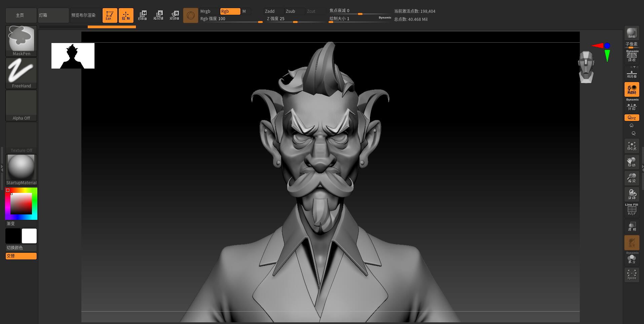Toggle the Edit mode button
Viewport: 644px width, 324px height.
click(110, 15)
